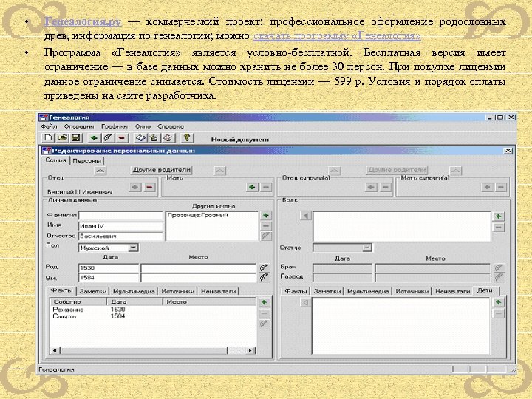
Task: Click the green arrow add icon in main toolbar
Action: click(x=94, y=137)
